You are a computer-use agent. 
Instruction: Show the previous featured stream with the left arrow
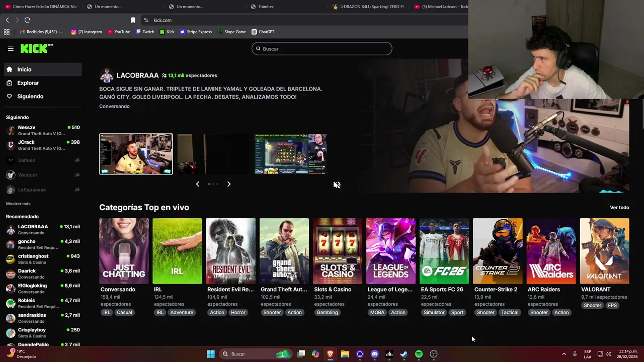click(197, 184)
